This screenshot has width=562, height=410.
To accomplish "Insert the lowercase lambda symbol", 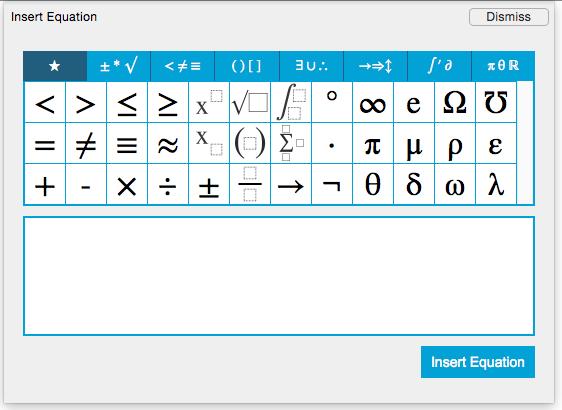I will 496,184.
